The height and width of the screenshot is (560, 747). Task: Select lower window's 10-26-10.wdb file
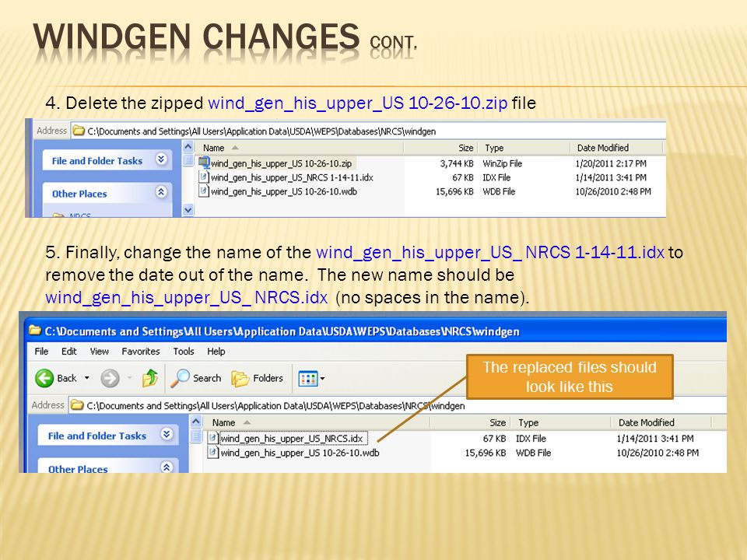coord(300,453)
